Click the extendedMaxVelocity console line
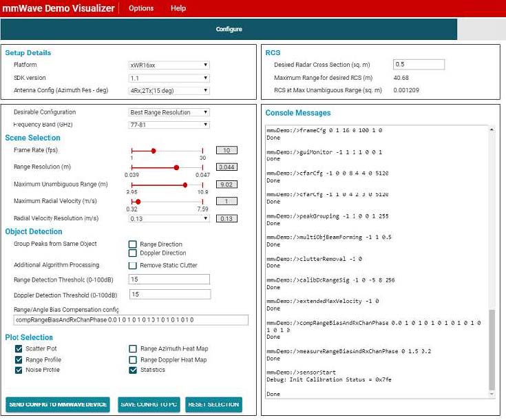The height and width of the screenshot is (420, 506). [323, 301]
